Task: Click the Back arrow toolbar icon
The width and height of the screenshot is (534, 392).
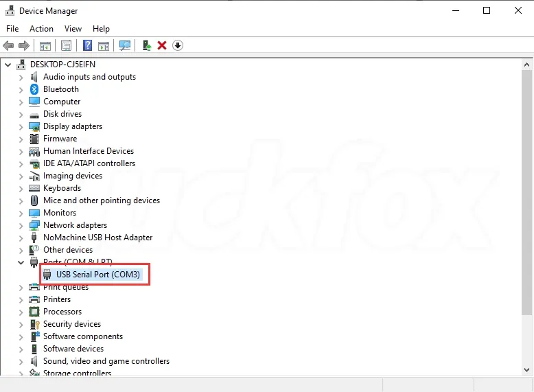Action: (8, 45)
